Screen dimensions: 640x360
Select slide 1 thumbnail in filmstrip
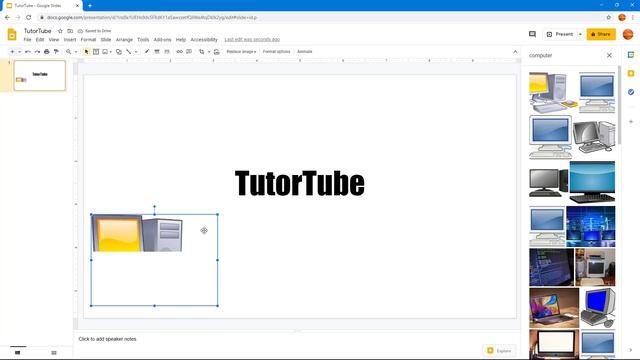(x=40, y=76)
